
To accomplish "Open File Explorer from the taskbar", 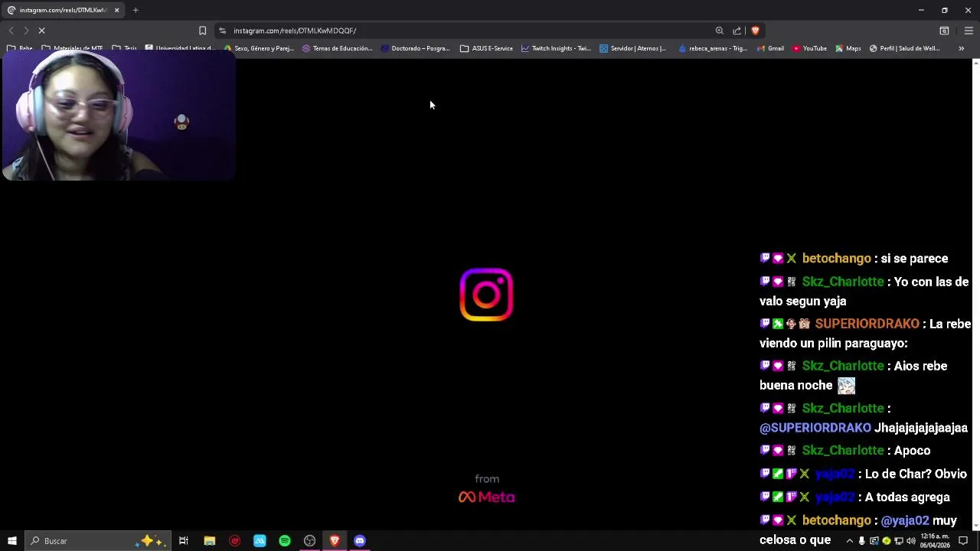I will coord(209,541).
